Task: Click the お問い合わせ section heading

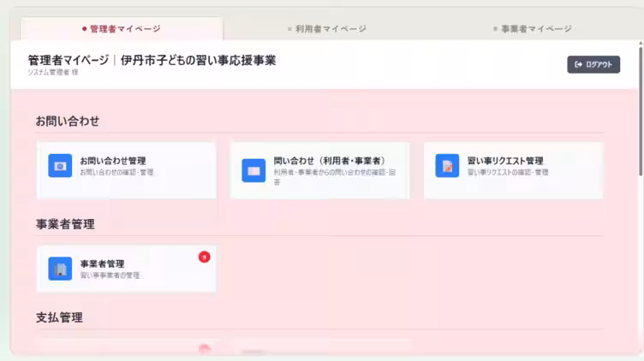Action: [x=68, y=121]
